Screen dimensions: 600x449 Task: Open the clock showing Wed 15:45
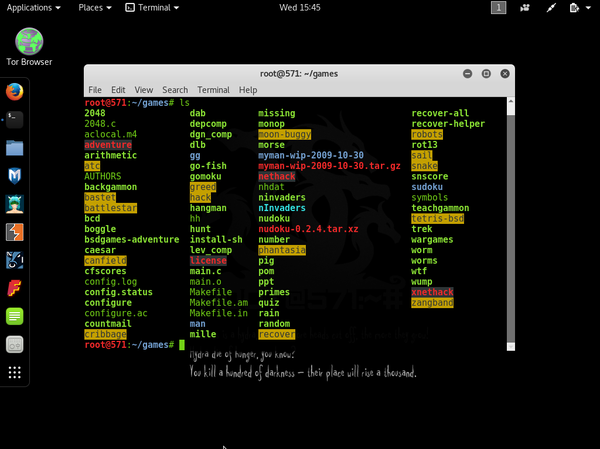pos(300,8)
